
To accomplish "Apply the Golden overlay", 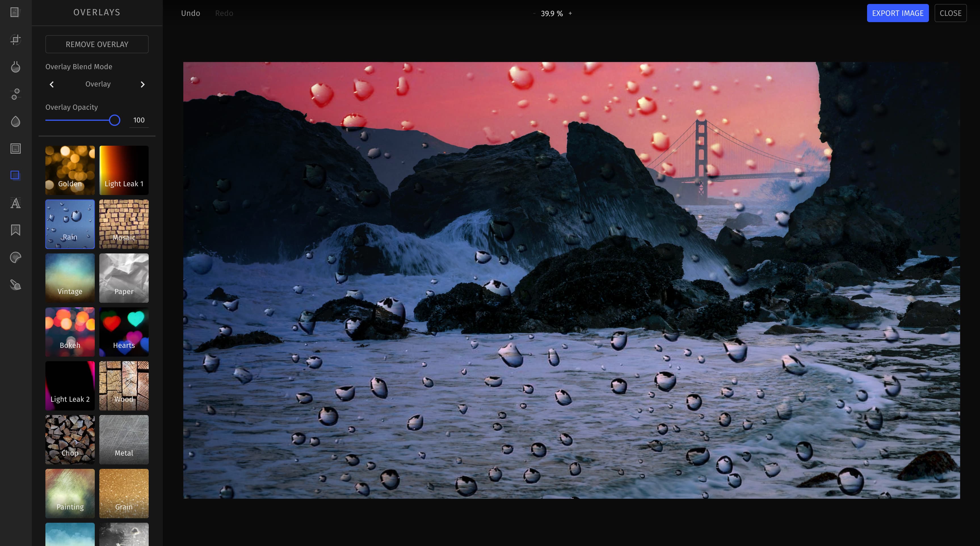I will point(70,170).
